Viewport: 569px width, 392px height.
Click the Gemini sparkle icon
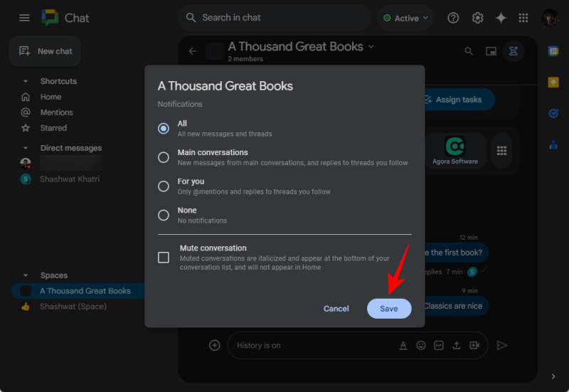(x=501, y=18)
